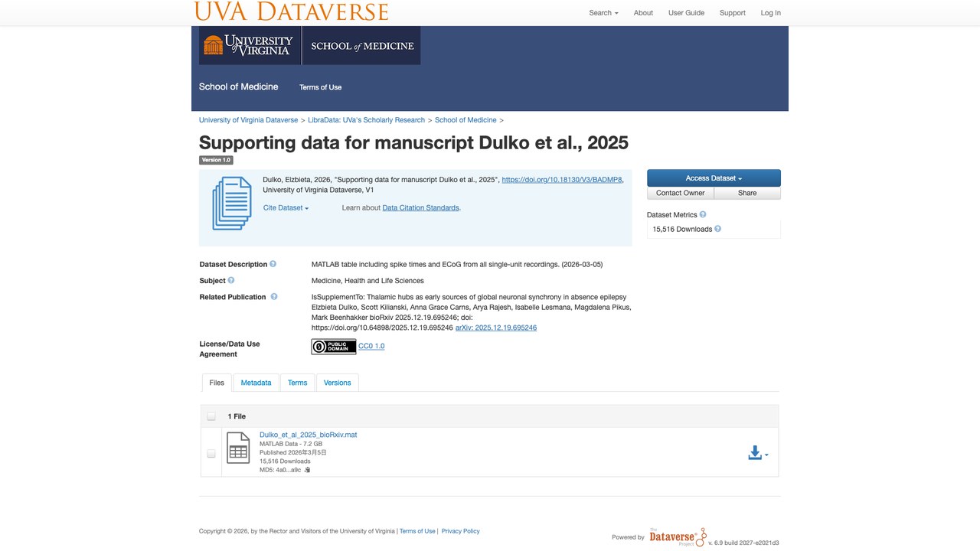The height and width of the screenshot is (551, 980).
Task: Open the Cite Dataset dropdown
Action: click(x=286, y=207)
